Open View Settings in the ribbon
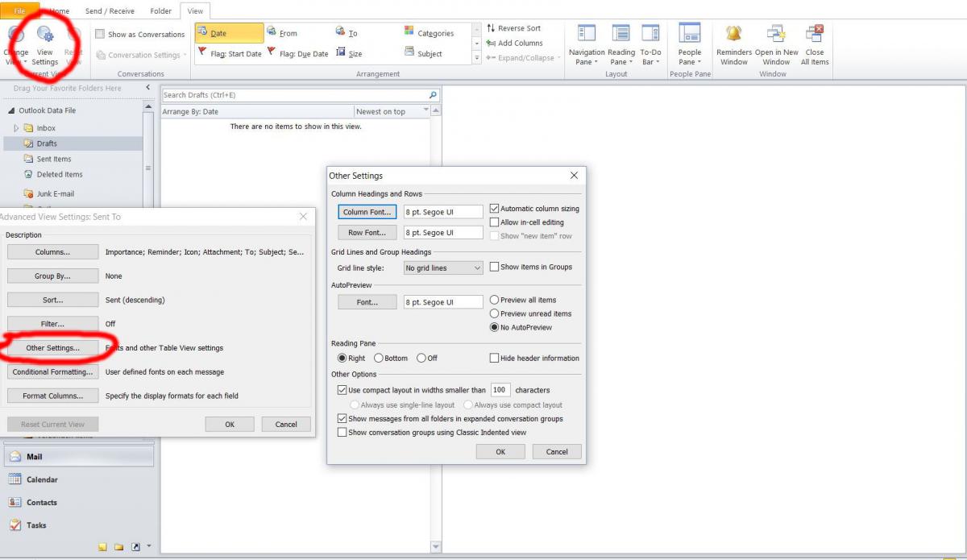The width and height of the screenshot is (967, 560). click(x=45, y=45)
